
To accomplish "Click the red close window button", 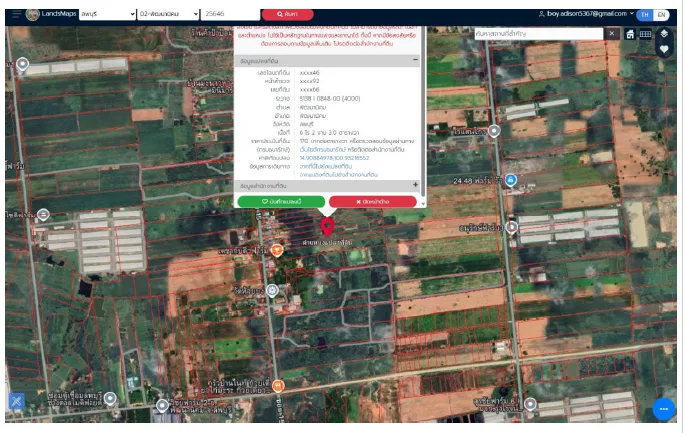I will [x=372, y=202].
